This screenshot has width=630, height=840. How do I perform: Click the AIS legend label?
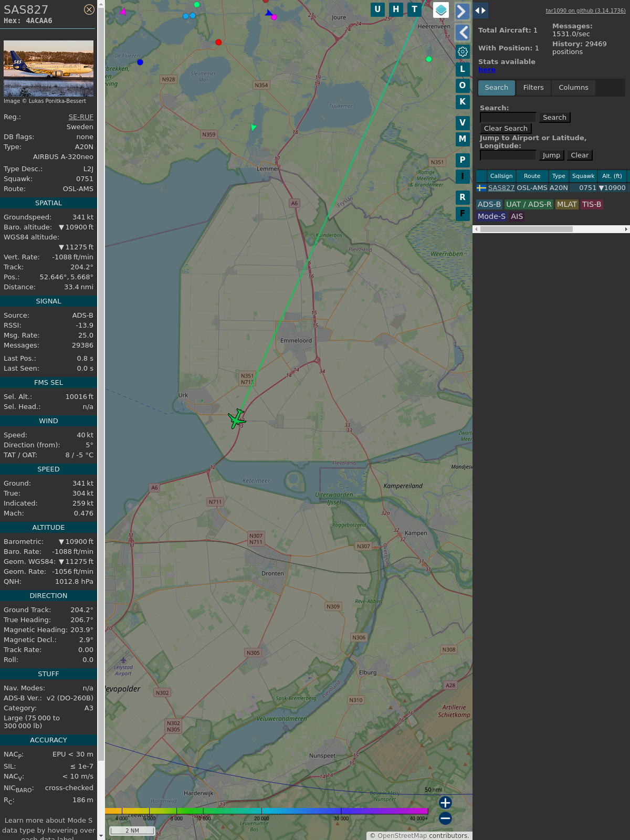point(517,217)
